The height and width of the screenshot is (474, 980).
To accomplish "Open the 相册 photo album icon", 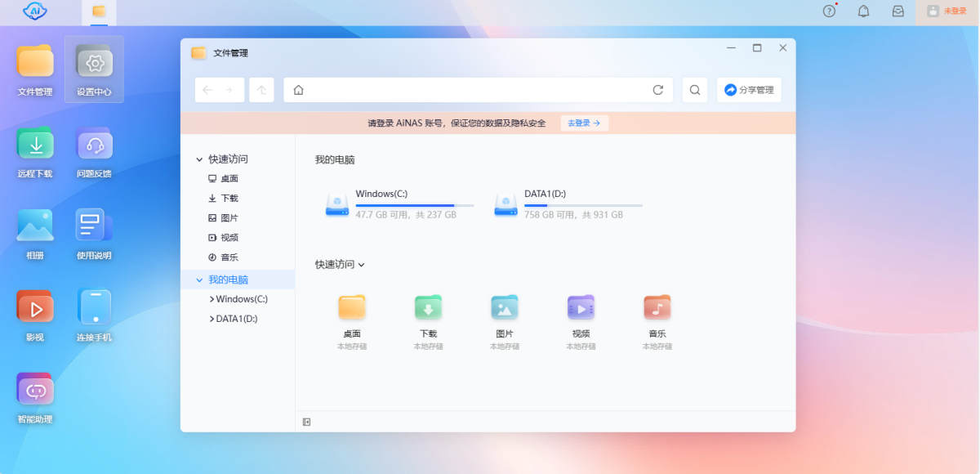I will (x=35, y=227).
